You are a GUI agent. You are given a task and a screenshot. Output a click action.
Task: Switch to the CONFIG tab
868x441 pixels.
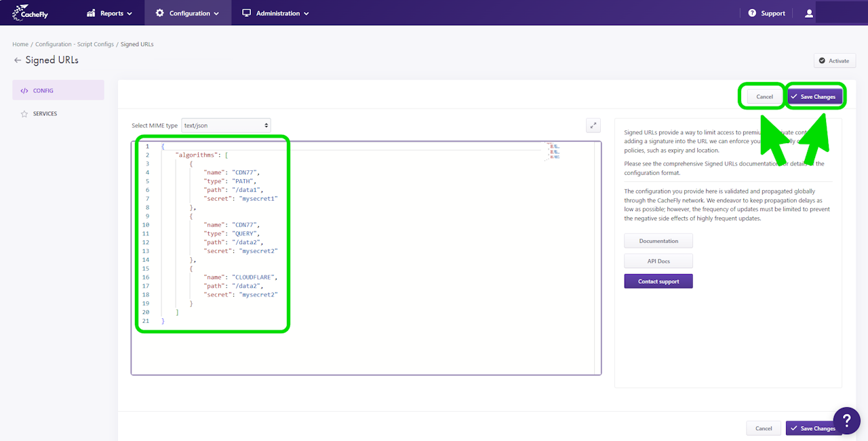tap(58, 90)
